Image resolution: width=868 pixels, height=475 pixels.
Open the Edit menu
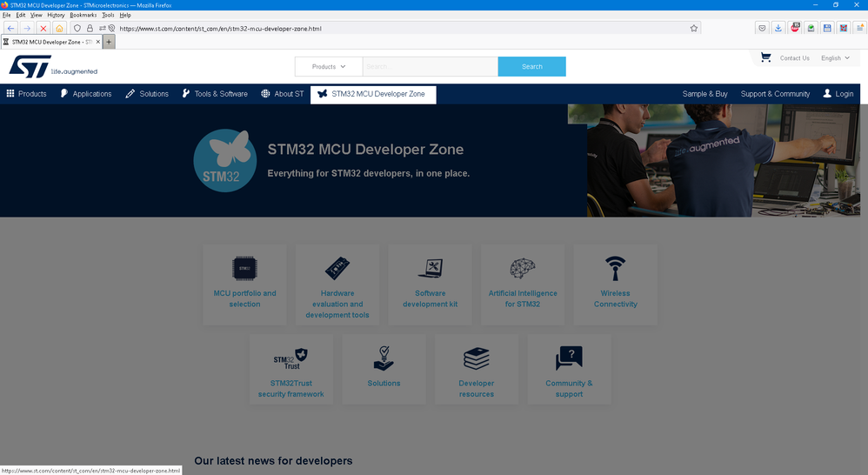coord(21,15)
